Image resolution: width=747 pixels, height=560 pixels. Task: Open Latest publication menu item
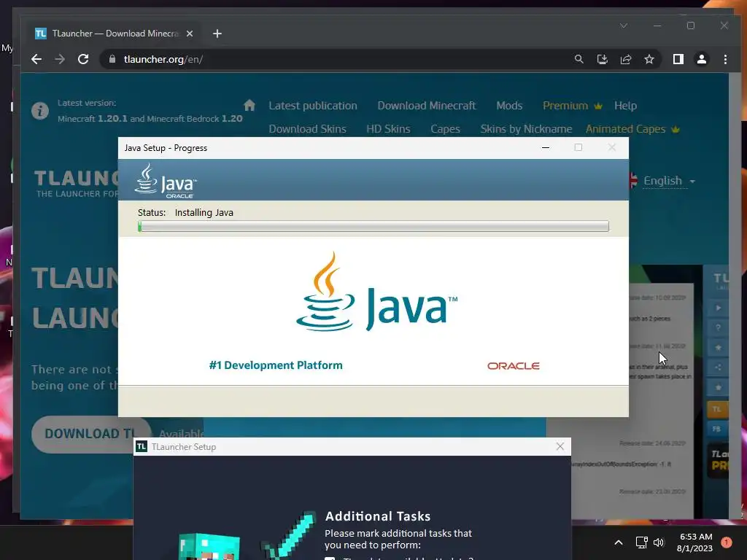pos(312,106)
